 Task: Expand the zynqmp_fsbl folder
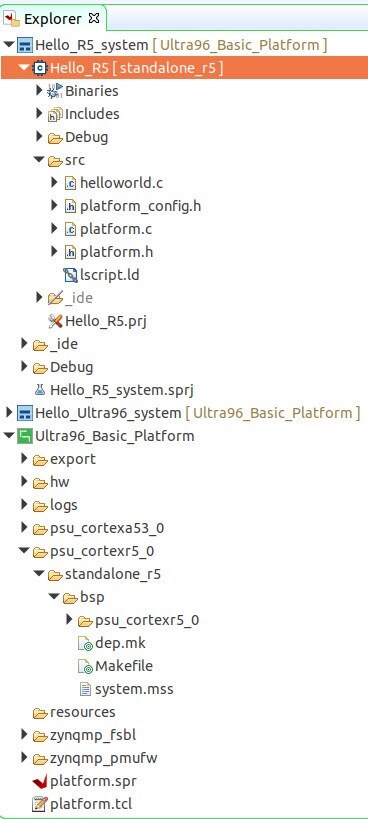[x=24, y=734]
